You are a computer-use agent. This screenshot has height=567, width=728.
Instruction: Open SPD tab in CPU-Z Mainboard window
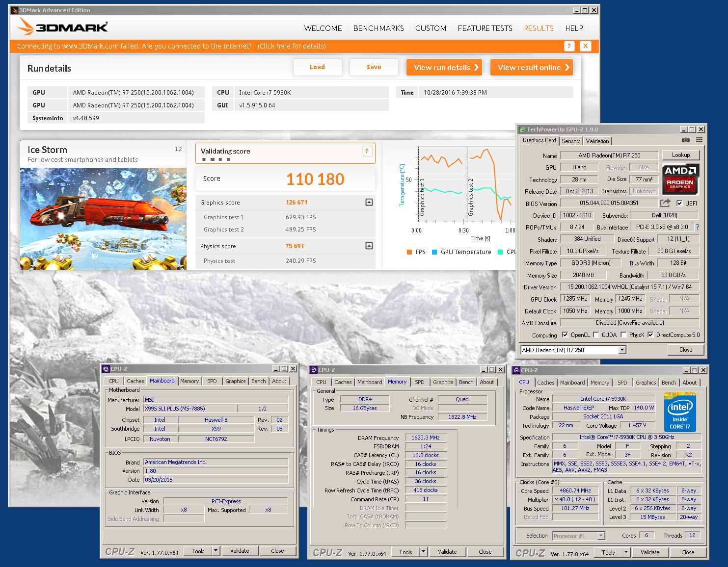(x=212, y=381)
